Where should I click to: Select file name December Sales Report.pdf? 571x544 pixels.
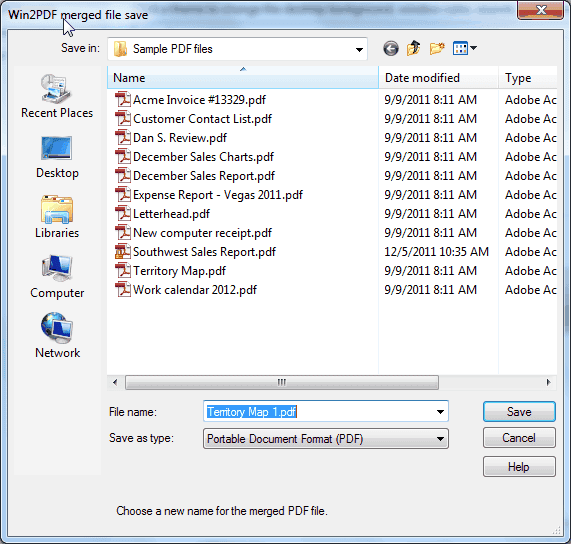(x=204, y=176)
